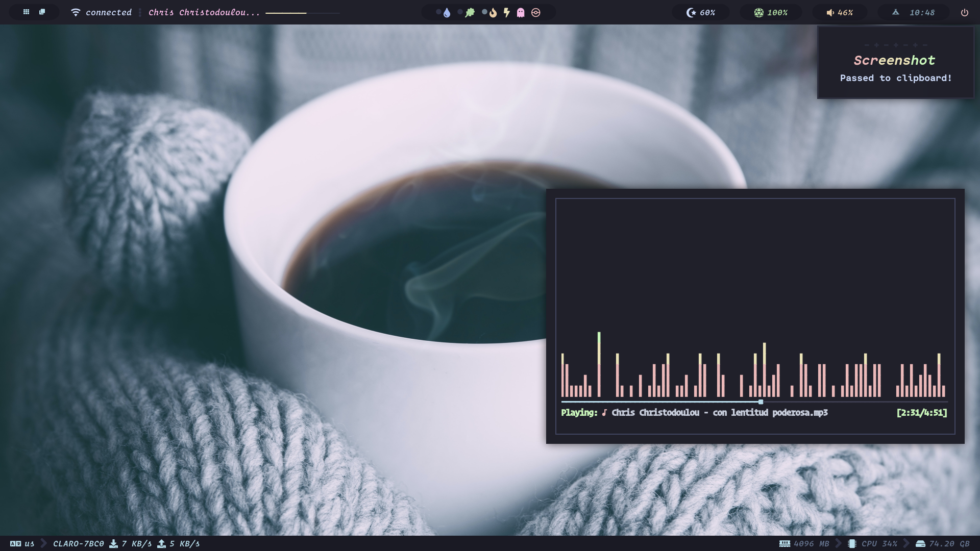Open the power menu icon
Viewport: 980px width, 551px height.
964,13
